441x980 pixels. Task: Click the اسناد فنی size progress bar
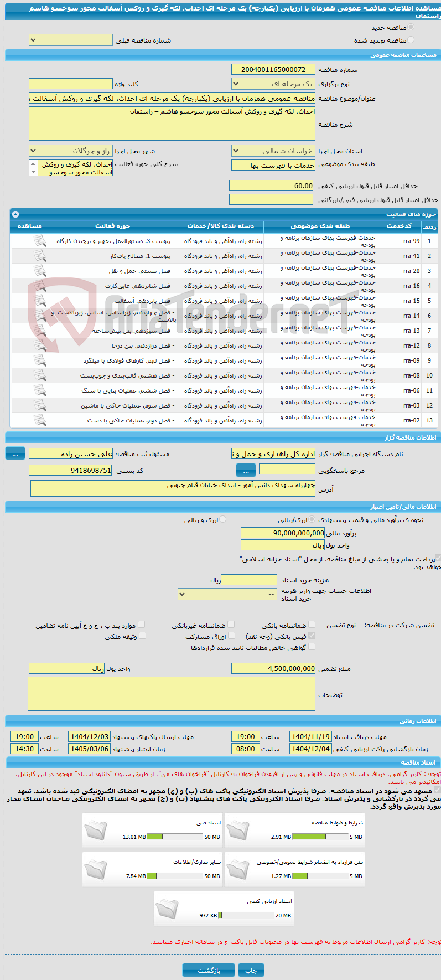pyautogui.click(x=175, y=837)
